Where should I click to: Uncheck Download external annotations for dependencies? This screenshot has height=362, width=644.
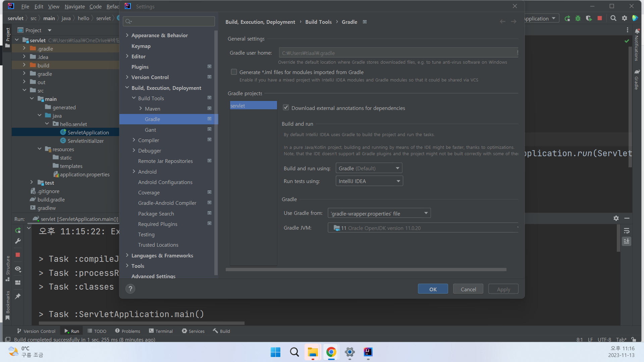pos(286,108)
